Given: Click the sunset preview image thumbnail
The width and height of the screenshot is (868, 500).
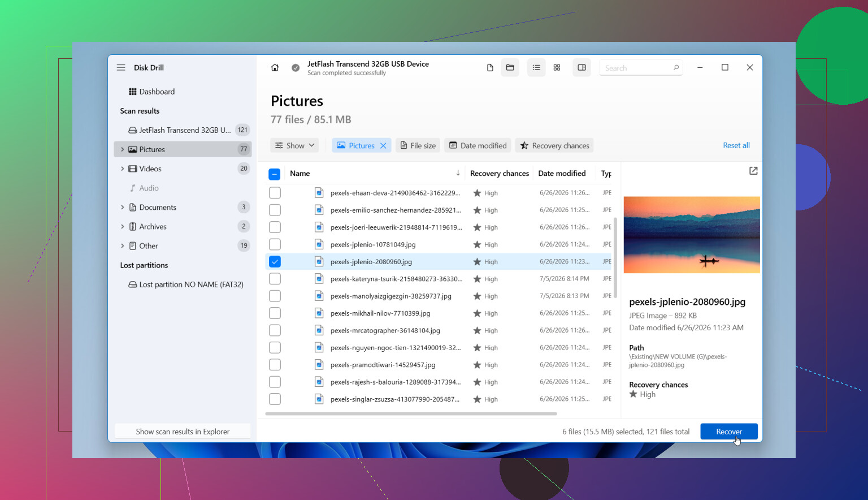Looking at the screenshot, I should (692, 235).
